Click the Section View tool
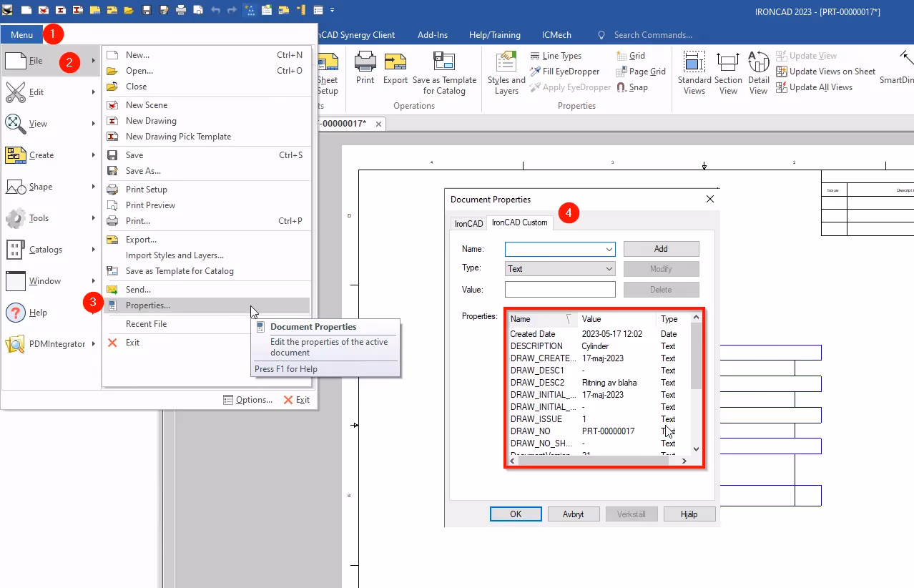The image size is (914, 588). tap(728, 73)
